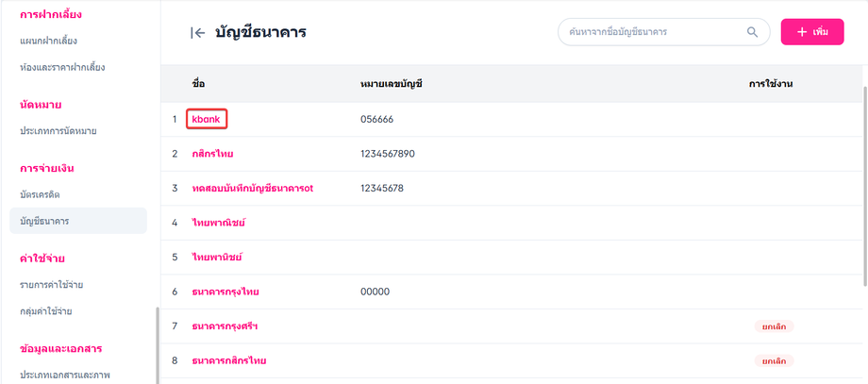Go to แผนกฝากเลี้ยง menu item
Image resolution: width=868 pixels, height=384 pixels.
(x=48, y=42)
